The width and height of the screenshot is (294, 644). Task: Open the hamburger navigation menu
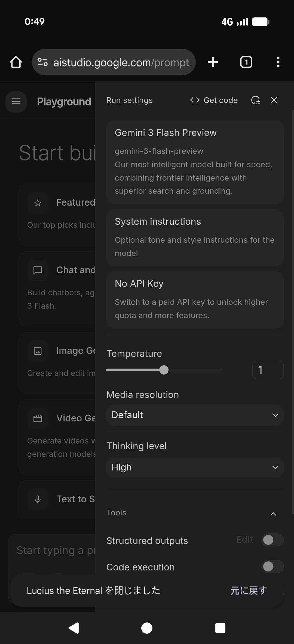pos(16,102)
